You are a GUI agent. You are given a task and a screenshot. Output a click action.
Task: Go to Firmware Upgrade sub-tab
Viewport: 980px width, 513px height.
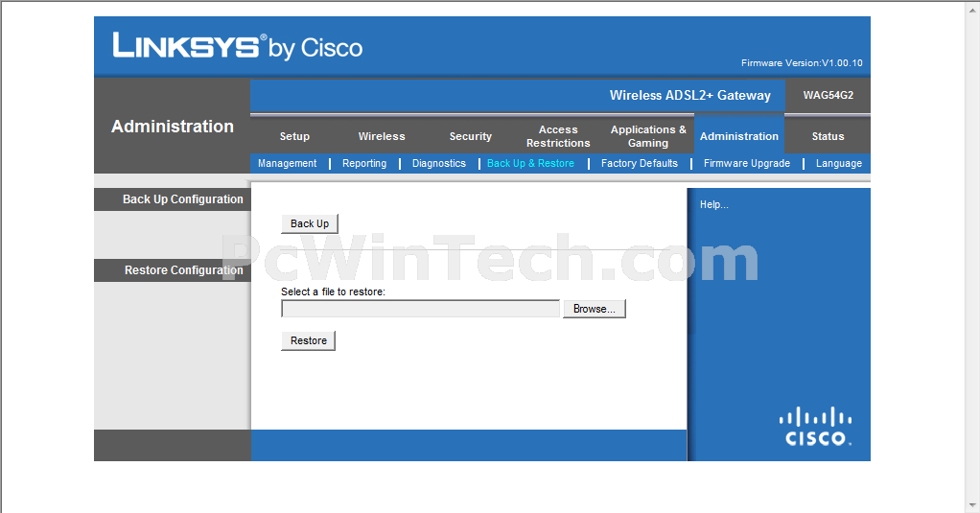point(747,163)
